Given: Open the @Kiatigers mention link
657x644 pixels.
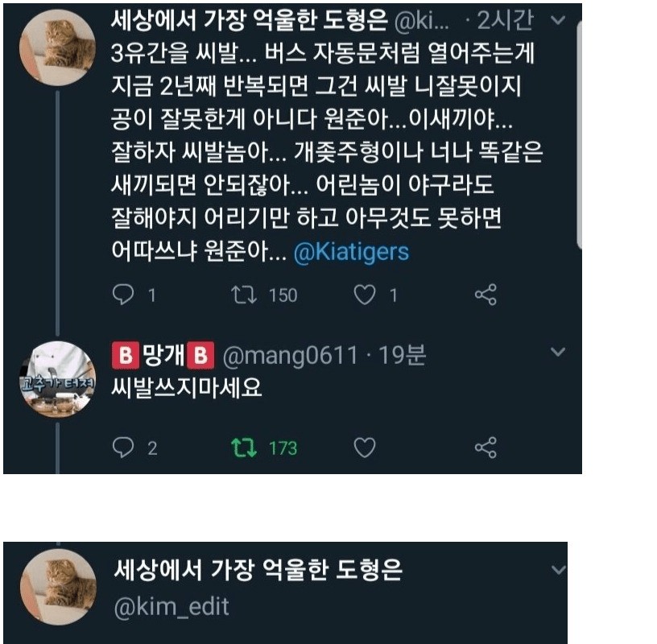Looking at the screenshot, I should click(x=351, y=252).
